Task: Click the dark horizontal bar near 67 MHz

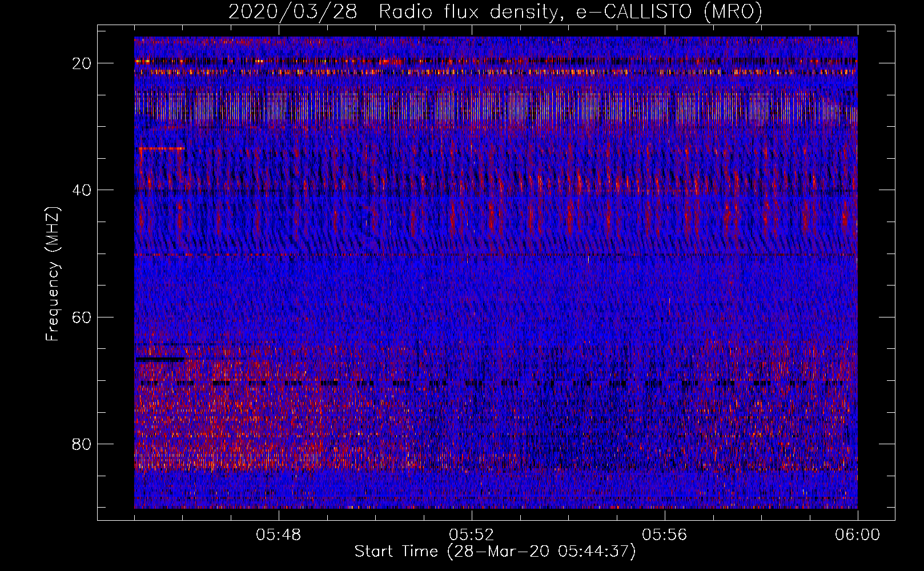Action: pos(160,359)
